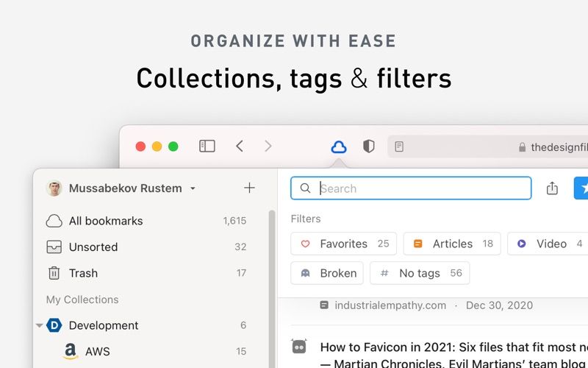Select the Development collection
The width and height of the screenshot is (588, 368).
tap(146, 325)
